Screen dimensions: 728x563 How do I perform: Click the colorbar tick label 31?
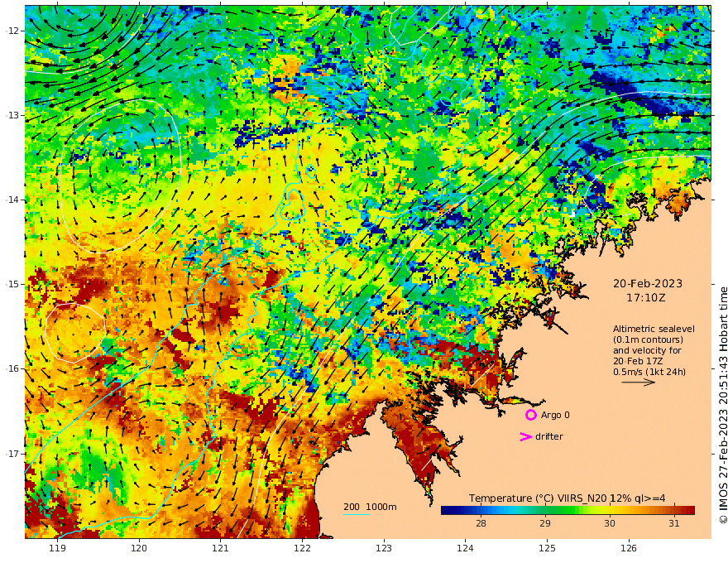point(674,523)
